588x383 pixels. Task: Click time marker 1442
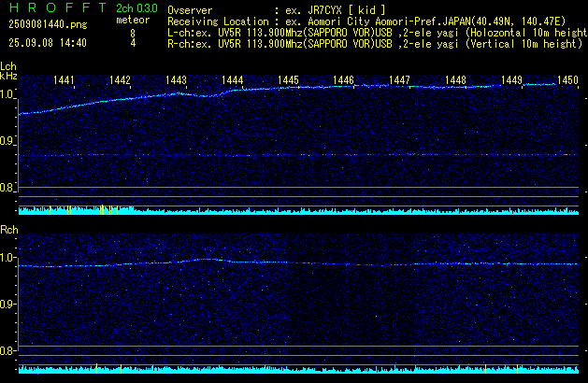(x=120, y=80)
